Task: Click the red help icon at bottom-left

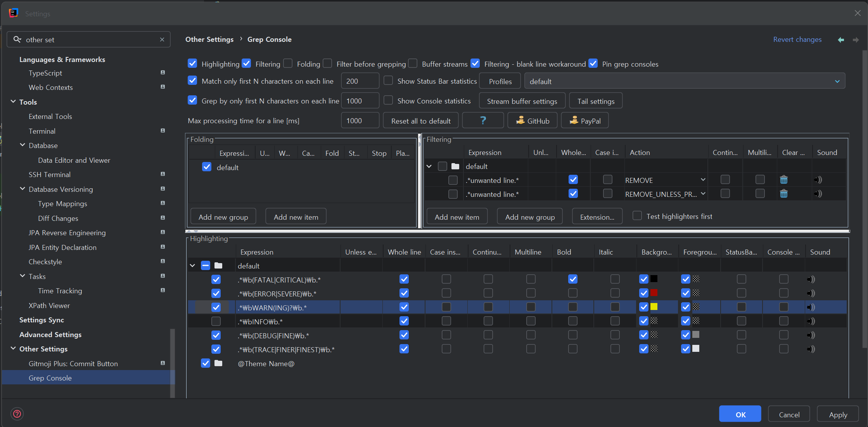Action: [17, 414]
